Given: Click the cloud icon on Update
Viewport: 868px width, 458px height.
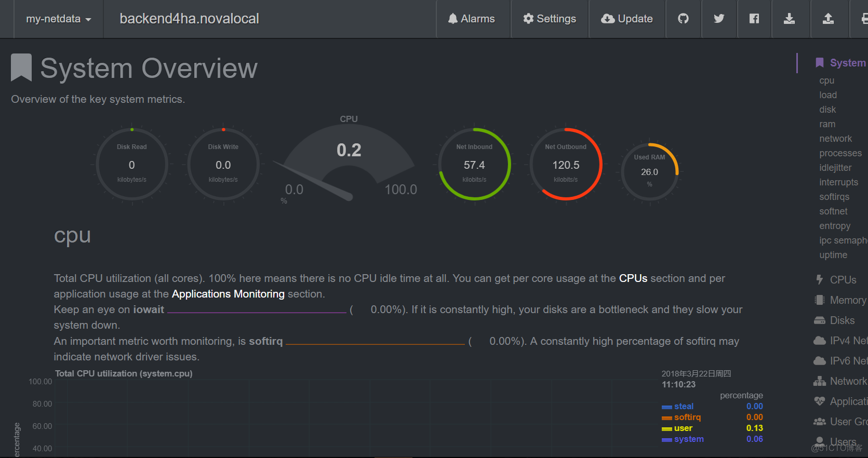Looking at the screenshot, I should (x=608, y=19).
